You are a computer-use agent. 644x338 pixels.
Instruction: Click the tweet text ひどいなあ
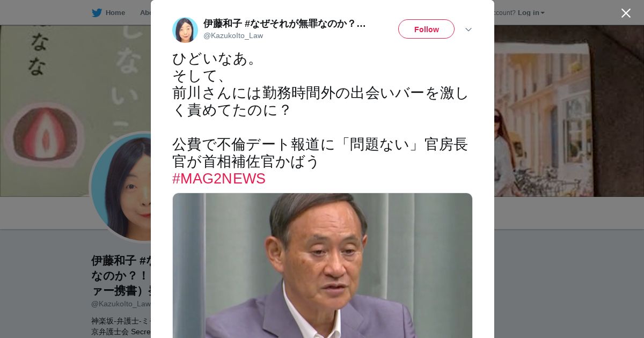tap(214, 59)
